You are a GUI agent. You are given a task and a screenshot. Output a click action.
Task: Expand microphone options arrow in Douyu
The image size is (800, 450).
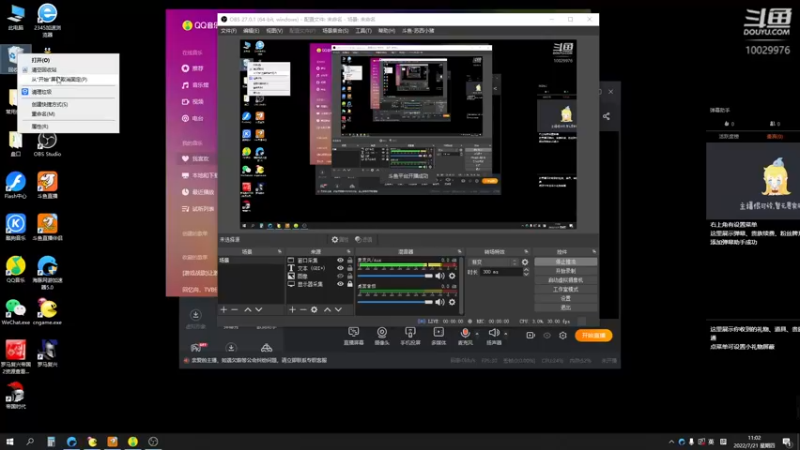click(478, 334)
